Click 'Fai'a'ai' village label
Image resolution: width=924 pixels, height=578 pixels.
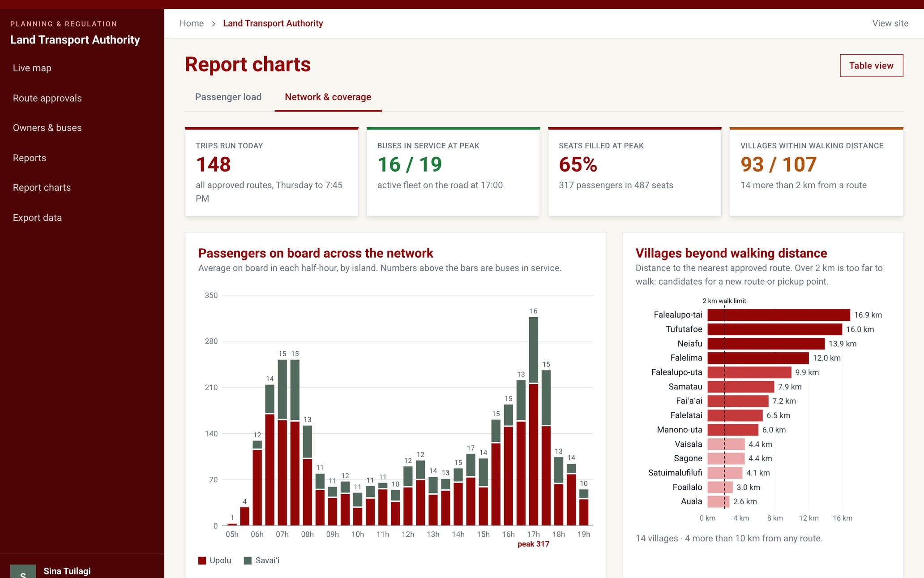pyautogui.click(x=689, y=401)
